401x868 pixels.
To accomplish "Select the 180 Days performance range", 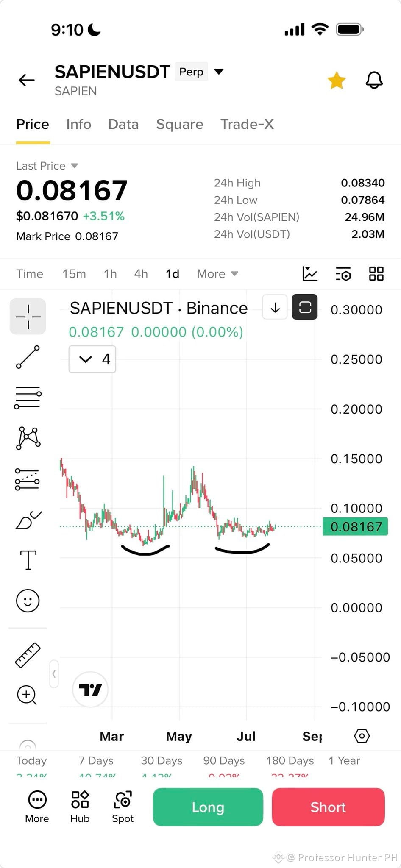I will pyautogui.click(x=290, y=761).
